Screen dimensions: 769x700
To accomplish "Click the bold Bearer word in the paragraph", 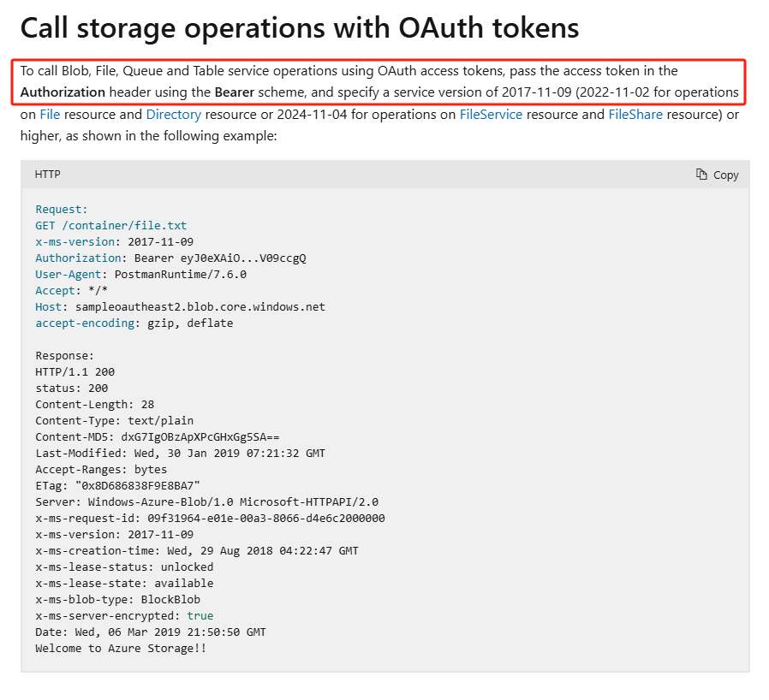I will pyautogui.click(x=234, y=92).
